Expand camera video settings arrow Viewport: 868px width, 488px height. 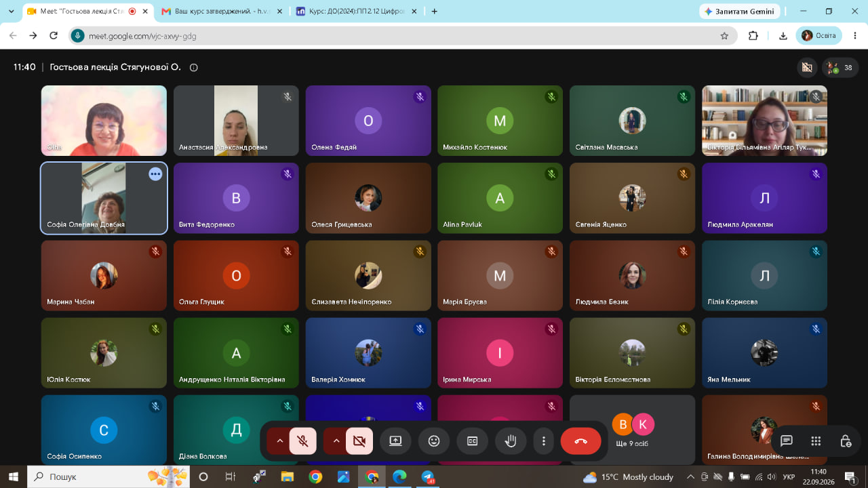pos(336,441)
